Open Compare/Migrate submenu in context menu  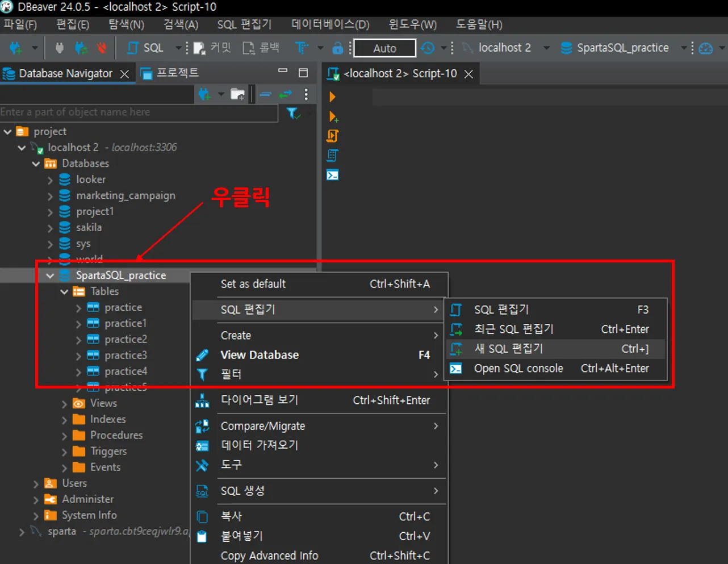click(320, 426)
